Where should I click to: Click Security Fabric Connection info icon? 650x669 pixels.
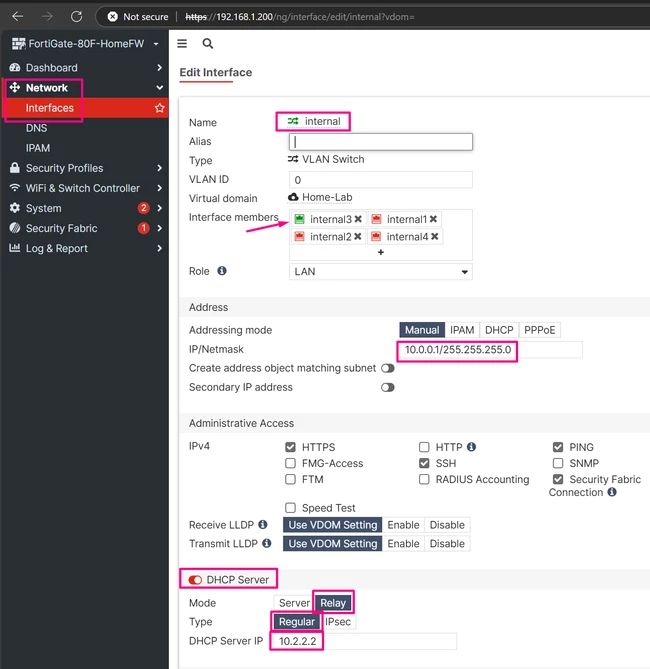(612, 492)
